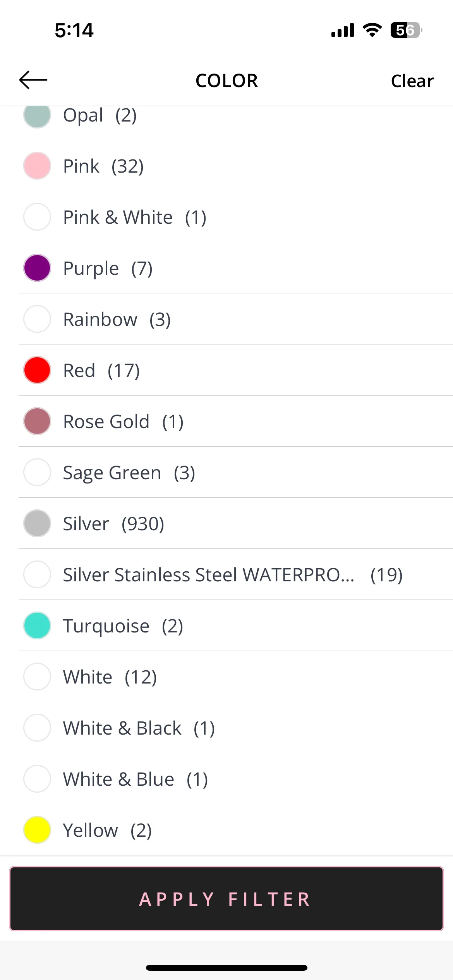Choose the White & Black filter
Screen dimensions: 453x980
pos(236,728)
